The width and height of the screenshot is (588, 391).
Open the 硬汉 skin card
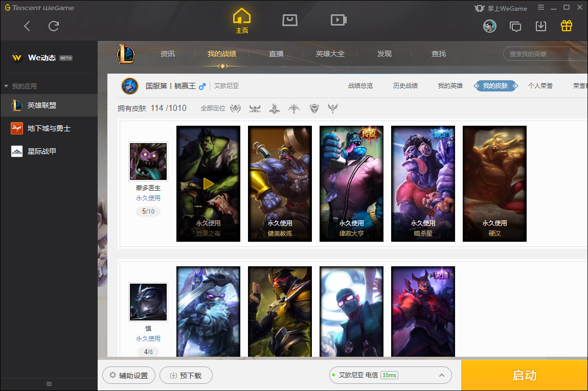tap(494, 183)
